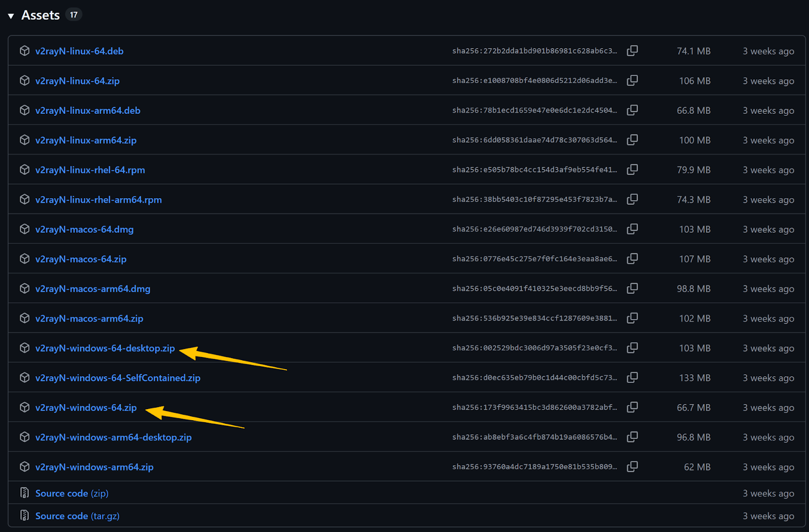The image size is (809, 532).
Task: Copy SHA256 hash for v2rayN-linux-arm64.zip
Action: [632, 140]
